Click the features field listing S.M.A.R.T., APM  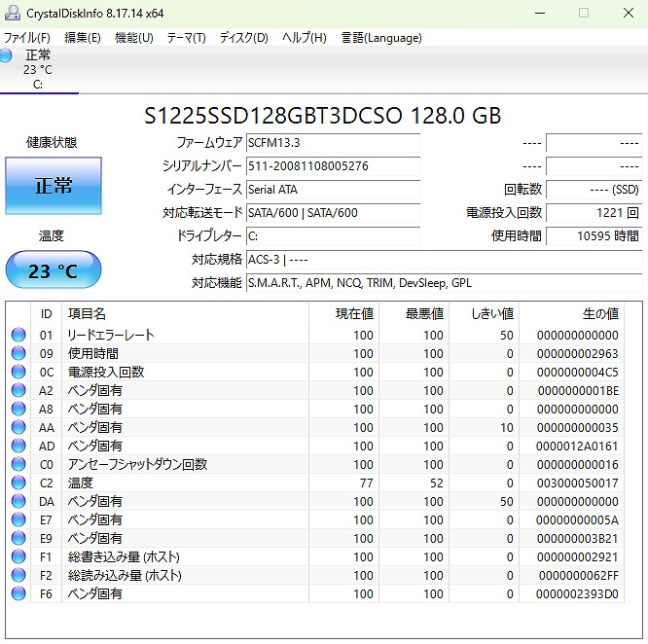pyautogui.click(x=445, y=283)
